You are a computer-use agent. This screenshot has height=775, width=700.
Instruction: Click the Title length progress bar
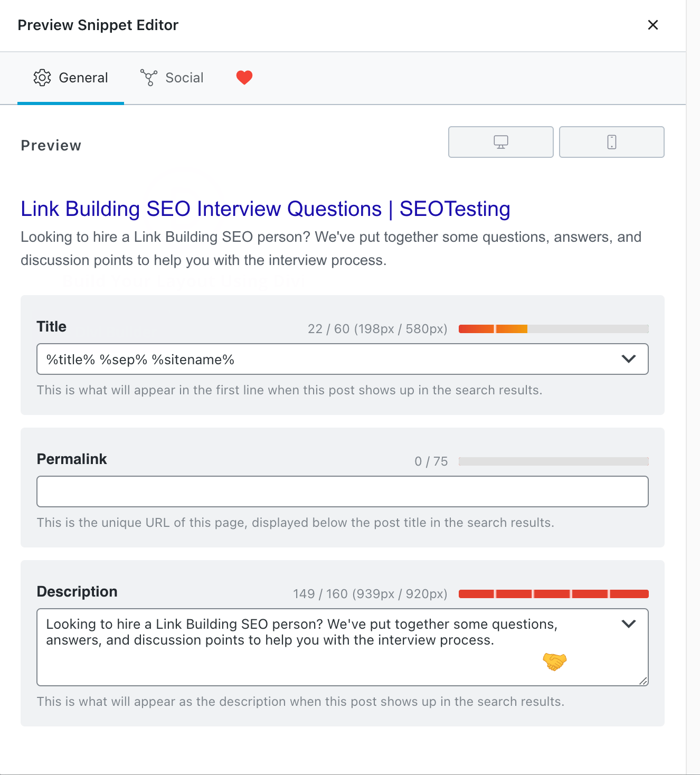coord(553,329)
